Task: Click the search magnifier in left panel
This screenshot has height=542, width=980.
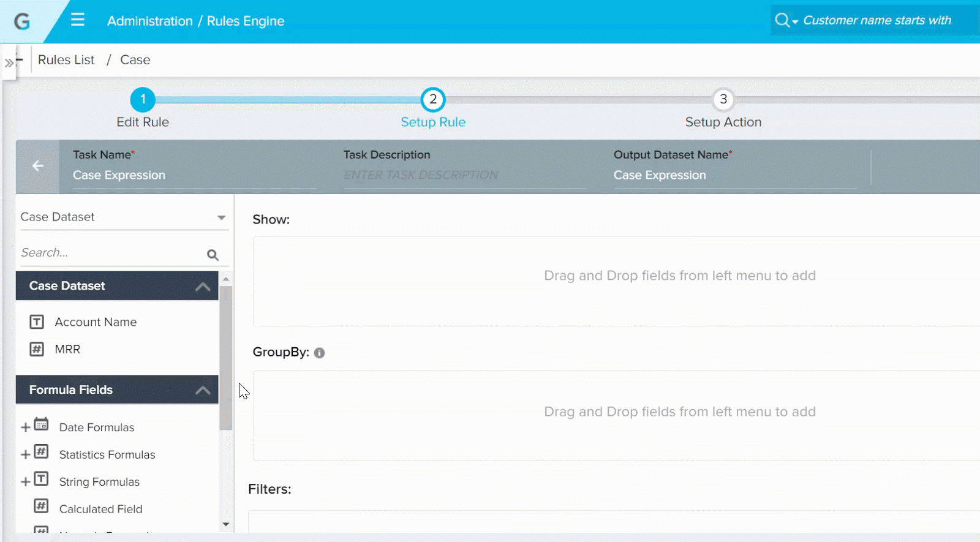Action: (x=213, y=255)
